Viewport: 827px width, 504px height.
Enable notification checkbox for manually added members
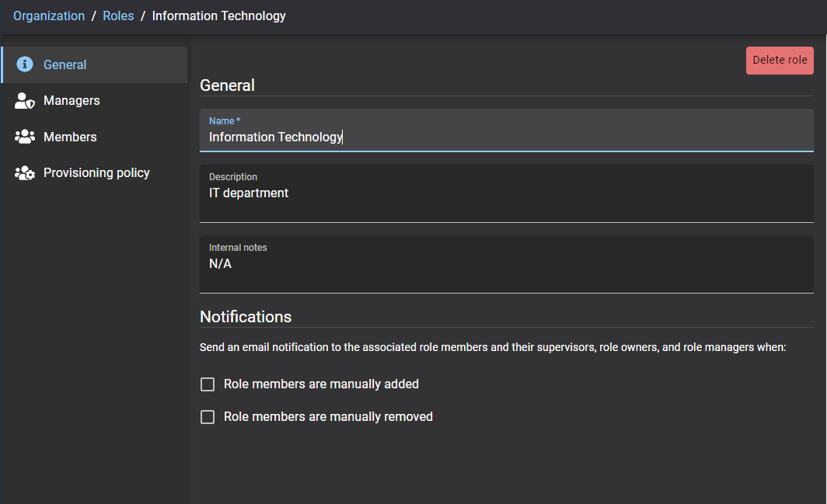(x=208, y=384)
